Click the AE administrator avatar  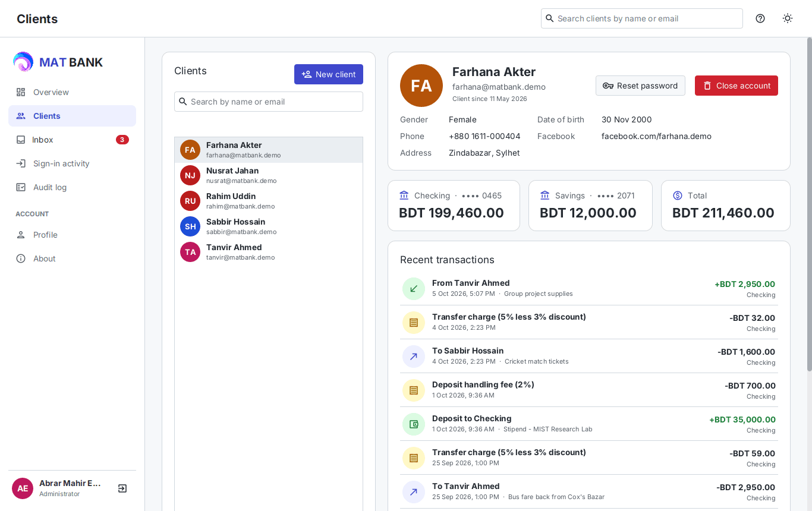[23, 488]
